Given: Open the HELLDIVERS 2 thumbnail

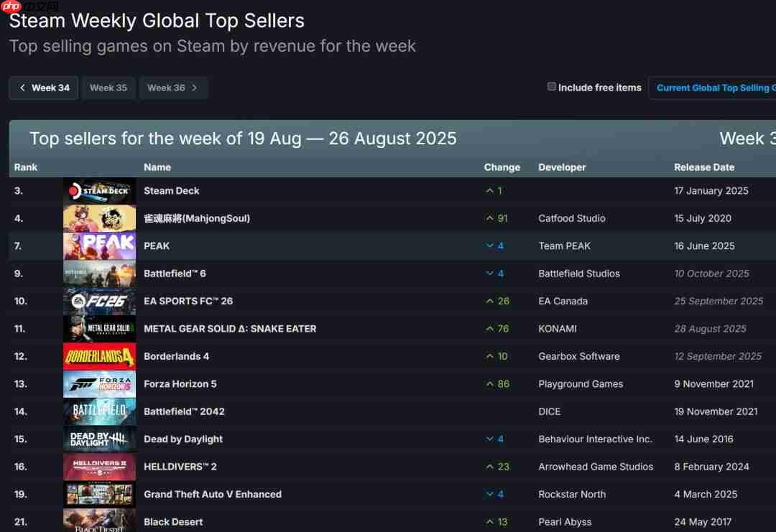Looking at the screenshot, I should click(99, 467).
